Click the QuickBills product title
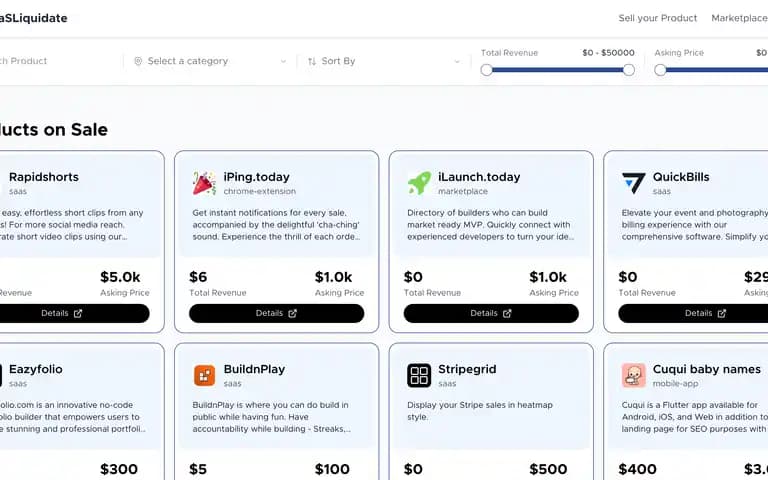768x480 pixels. point(681,177)
